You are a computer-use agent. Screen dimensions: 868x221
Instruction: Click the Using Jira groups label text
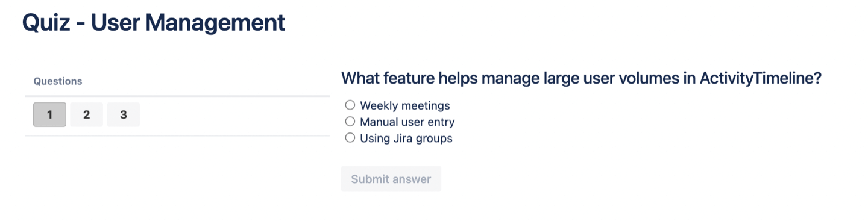click(406, 138)
